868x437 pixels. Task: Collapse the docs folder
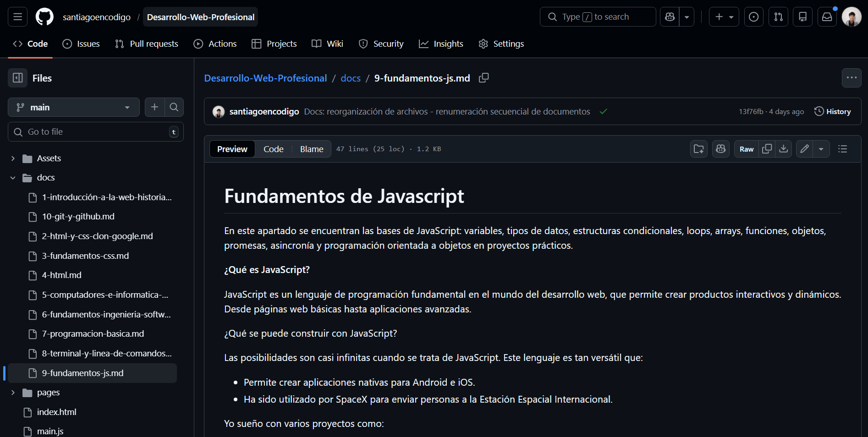pyautogui.click(x=12, y=178)
